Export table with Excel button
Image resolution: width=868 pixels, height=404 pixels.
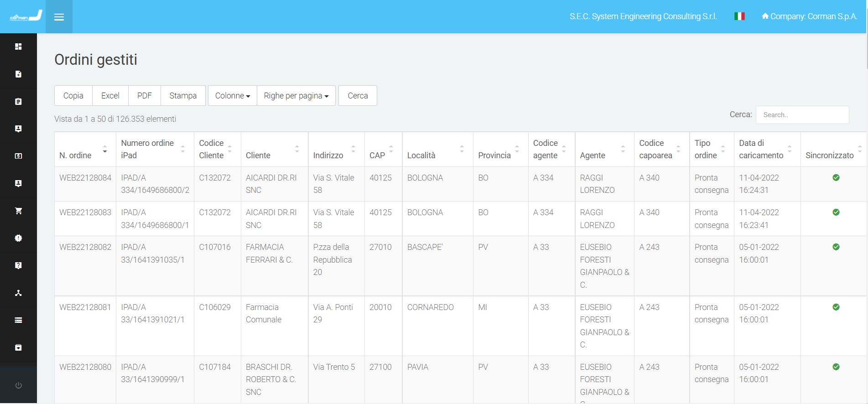pos(110,96)
